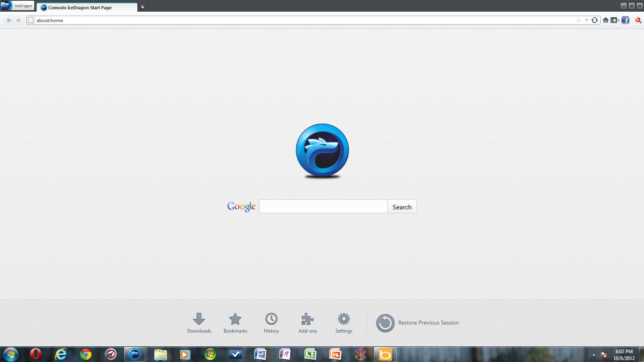The height and width of the screenshot is (362, 644).
Task: Launch red Comodo Dragon from the taskbar
Action: (111, 354)
